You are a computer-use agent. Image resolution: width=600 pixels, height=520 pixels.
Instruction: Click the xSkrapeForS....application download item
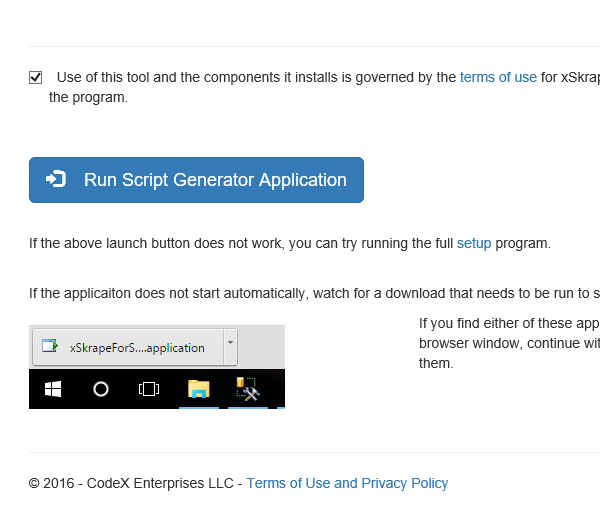[128, 347]
